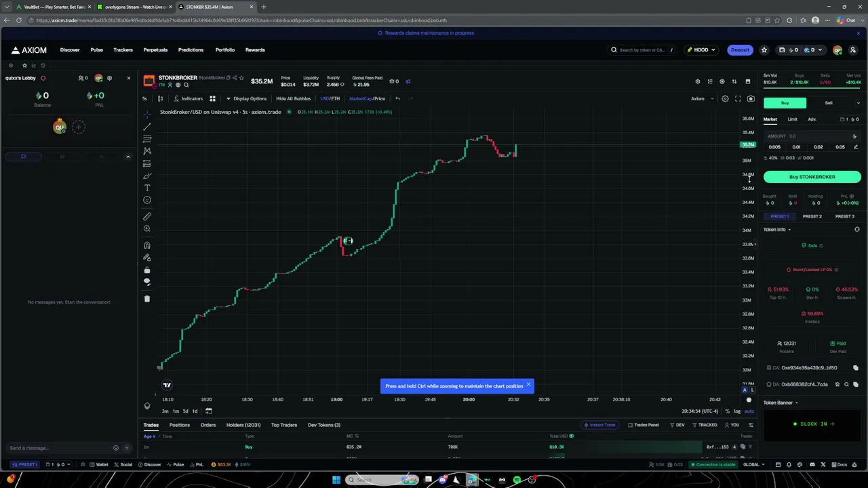Click the Axiom logo

pyautogui.click(x=28, y=50)
